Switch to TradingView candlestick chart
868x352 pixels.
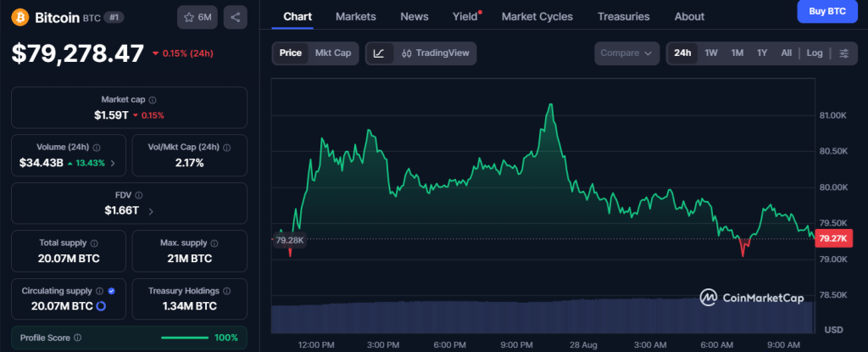point(435,53)
